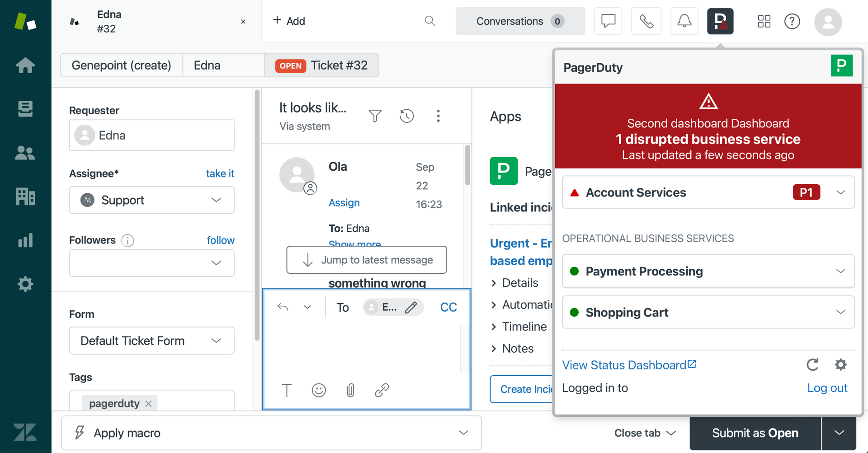
Task: Insert an emoji with smiley icon
Action: click(319, 390)
